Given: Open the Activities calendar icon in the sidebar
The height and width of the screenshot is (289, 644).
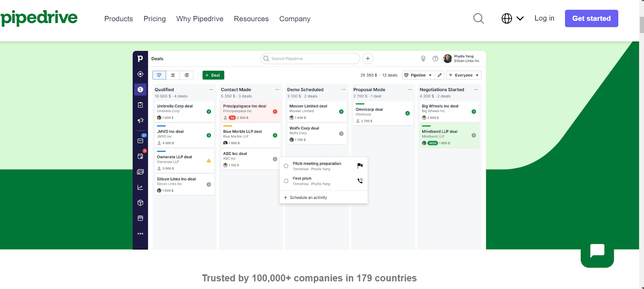Looking at the screenshot, I should (x=140, y=156).
